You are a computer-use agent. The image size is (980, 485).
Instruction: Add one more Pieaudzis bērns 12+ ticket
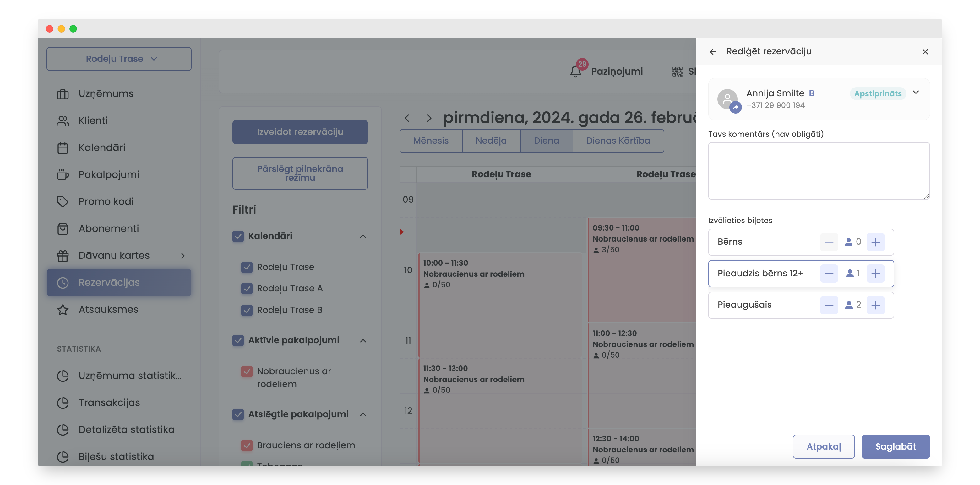[x=875, y=274]
